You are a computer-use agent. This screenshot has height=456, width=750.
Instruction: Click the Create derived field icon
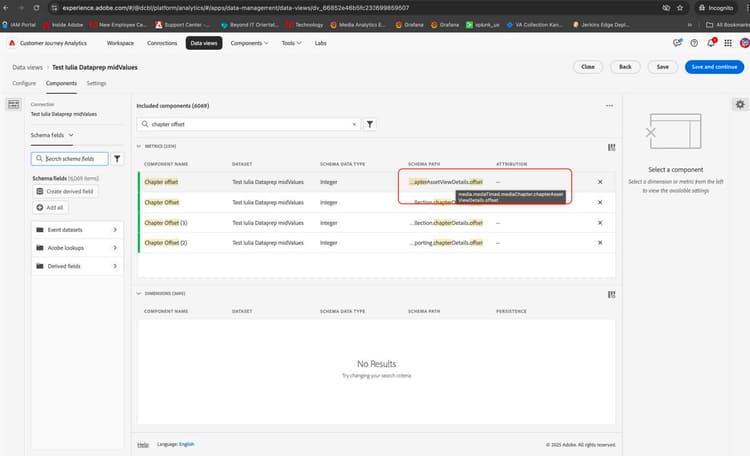[x=40, y=191]
